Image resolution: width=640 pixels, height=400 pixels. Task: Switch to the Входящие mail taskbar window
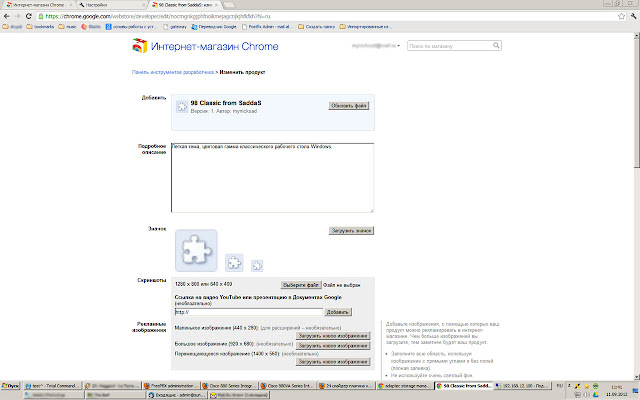177,395
